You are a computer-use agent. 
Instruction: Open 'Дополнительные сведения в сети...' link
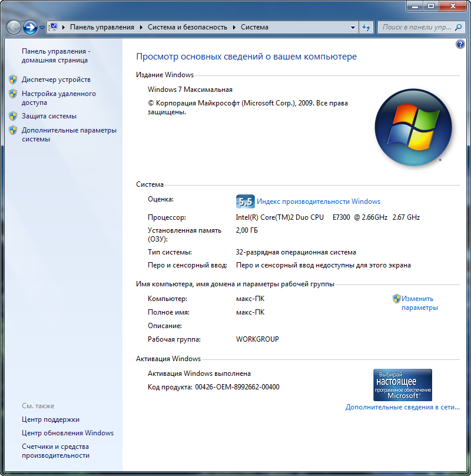coord(403,407)
